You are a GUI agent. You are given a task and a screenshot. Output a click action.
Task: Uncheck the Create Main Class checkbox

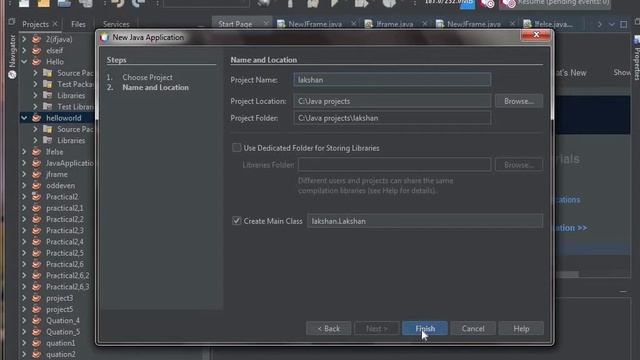(236, 220)
